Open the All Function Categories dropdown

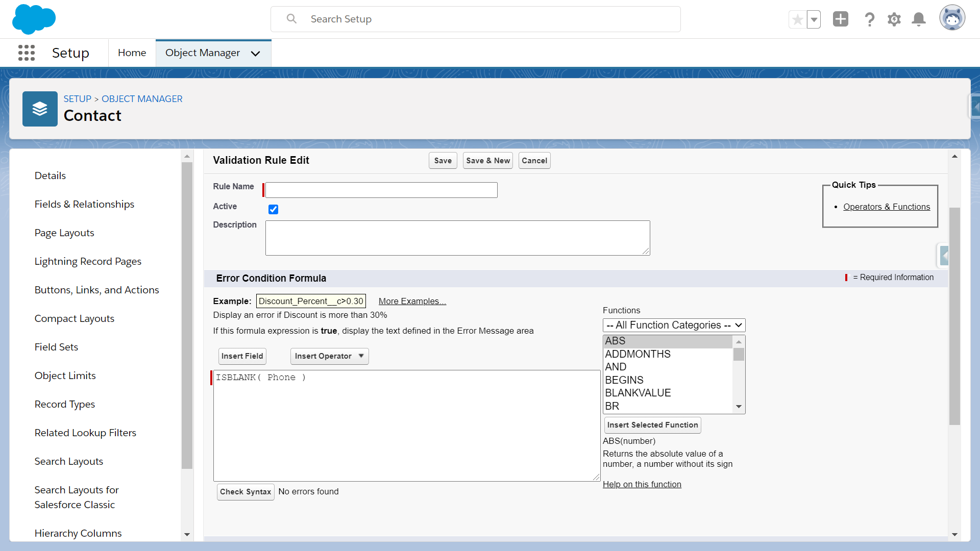[674, 325]
